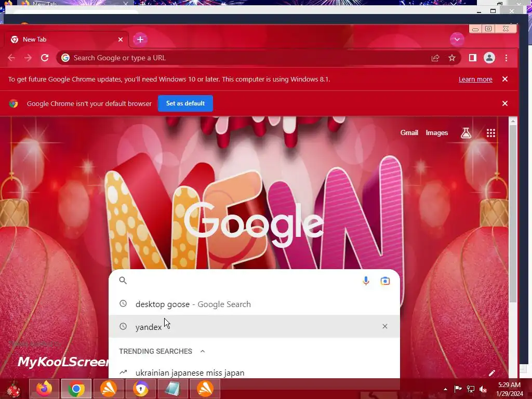Open the profile avatar menu

coord(489,58)
